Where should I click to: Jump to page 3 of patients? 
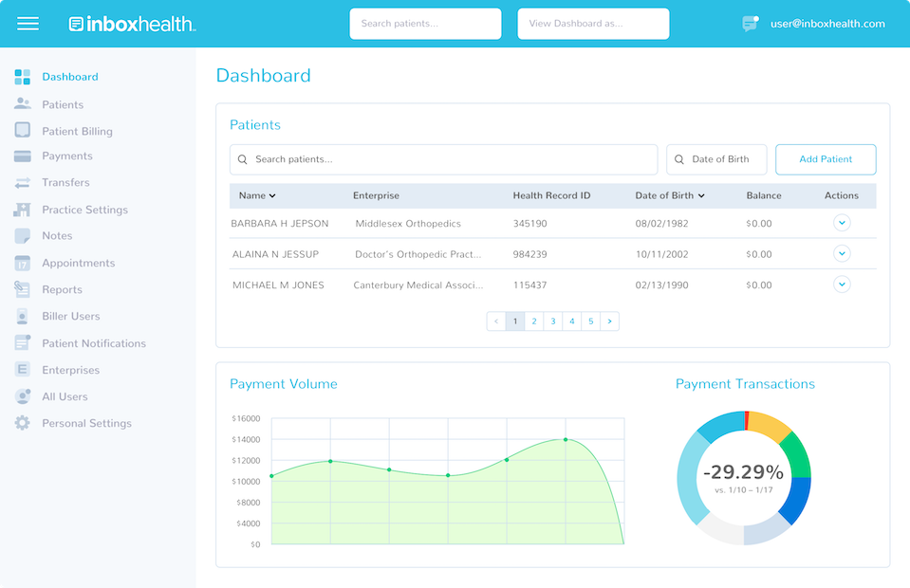553,322
